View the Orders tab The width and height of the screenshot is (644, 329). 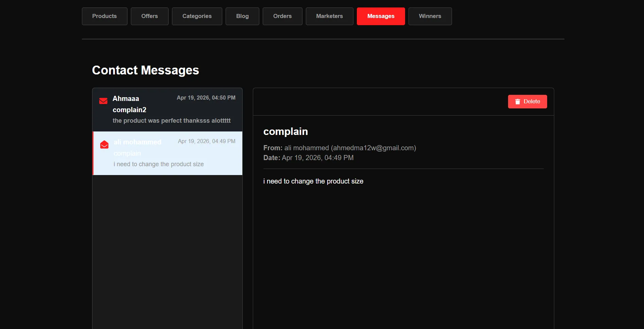[282, 16]
